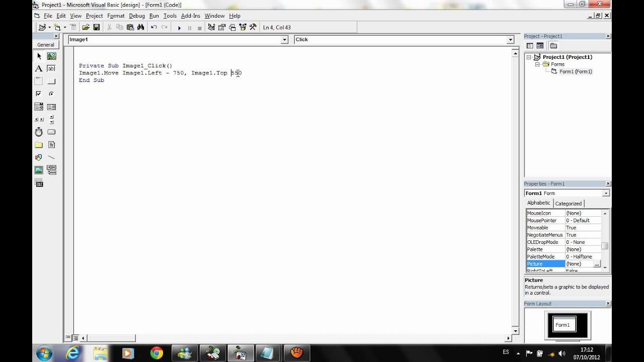644x362 pixels.
Task: Click the Paste toolbar icon
Action: (x=130, y=28)
